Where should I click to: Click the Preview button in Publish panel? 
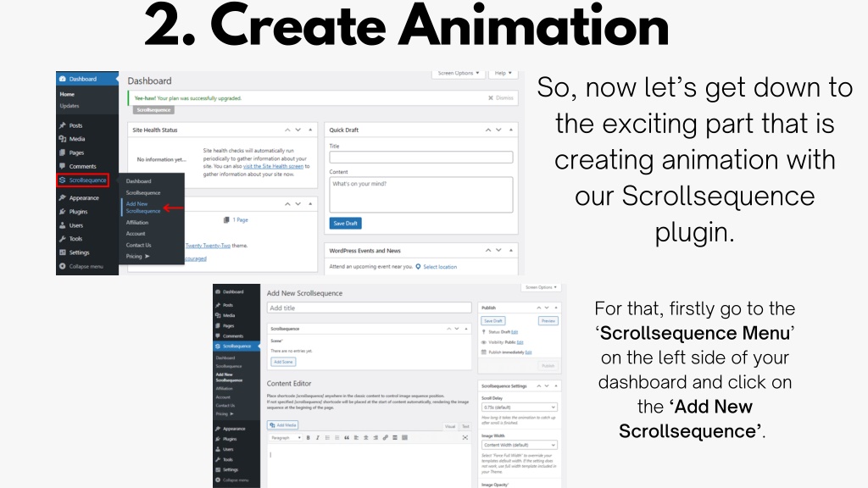(548, 321)
